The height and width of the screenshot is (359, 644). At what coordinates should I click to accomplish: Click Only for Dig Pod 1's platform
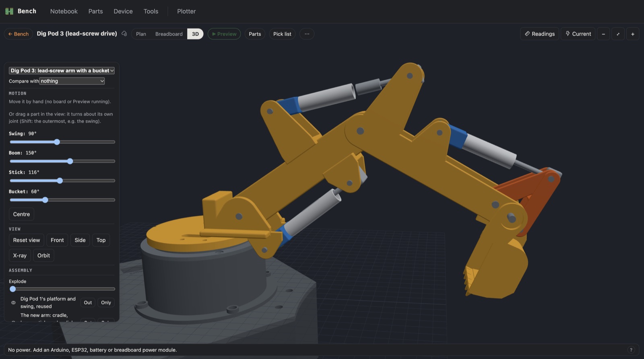tap(106, 303)
